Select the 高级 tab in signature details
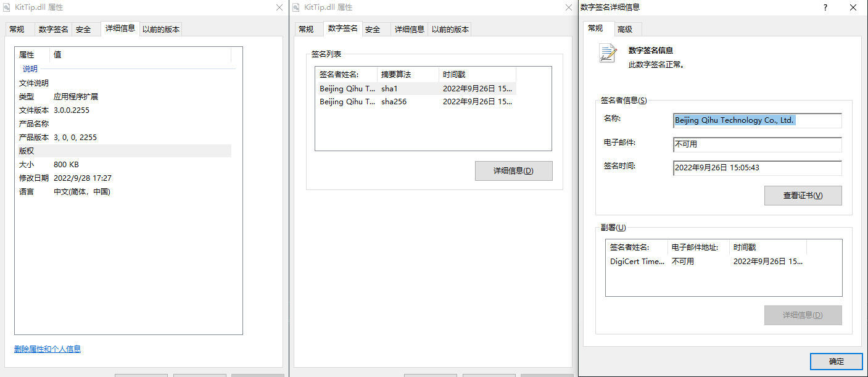 pos(624,29)
